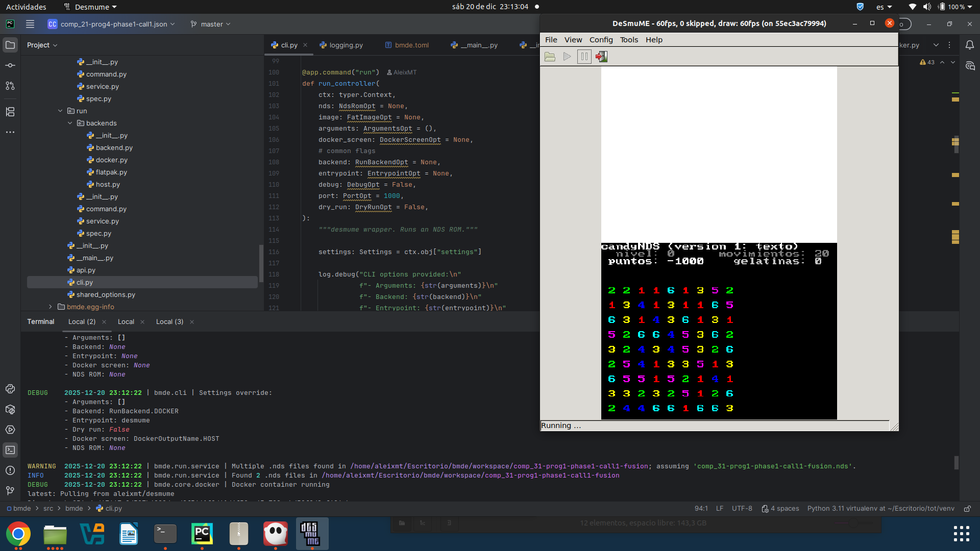
Task: Open the Tools menu in DeSmuME
Action: coord(629,40)
